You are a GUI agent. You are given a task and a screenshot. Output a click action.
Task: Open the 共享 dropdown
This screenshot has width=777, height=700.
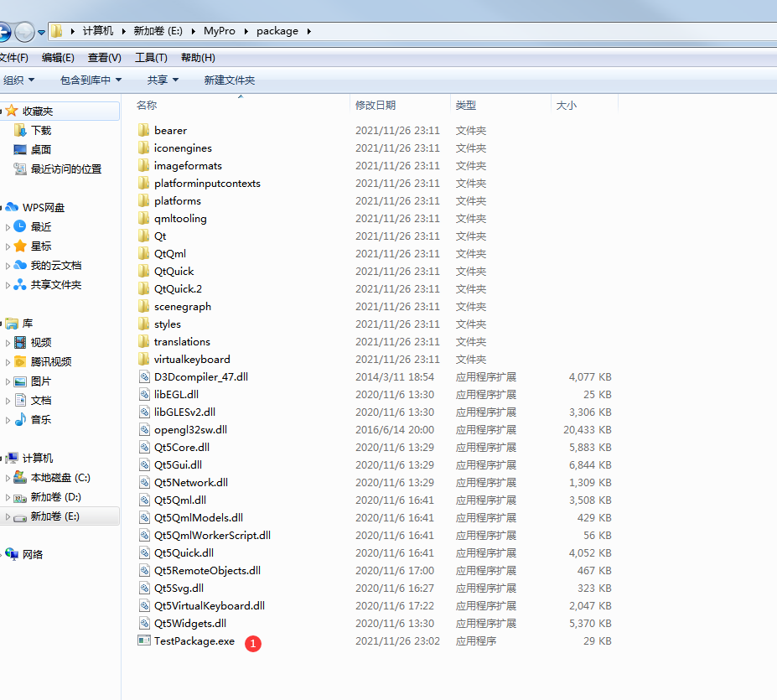(x=163, y=80)
